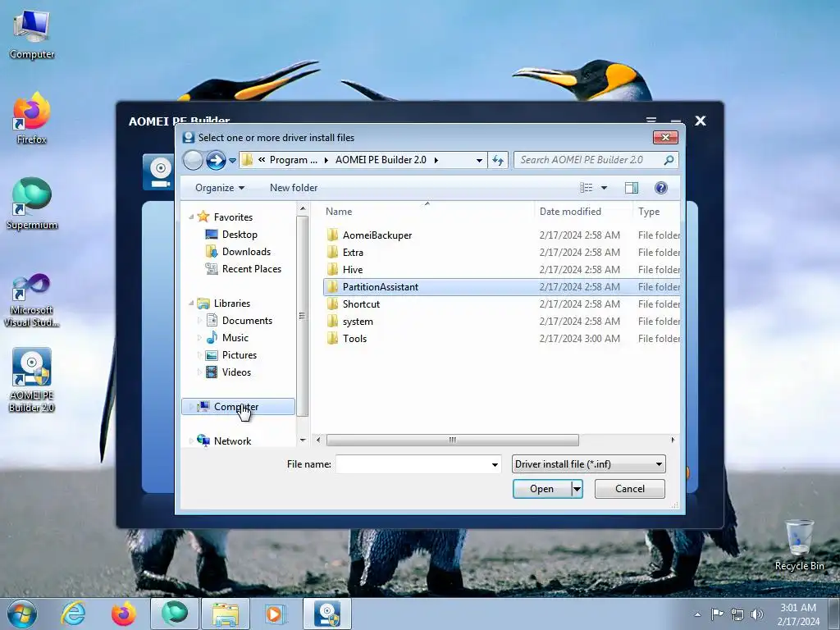
Task: Collapse the Favorites tree group
Action: (191, 217)
